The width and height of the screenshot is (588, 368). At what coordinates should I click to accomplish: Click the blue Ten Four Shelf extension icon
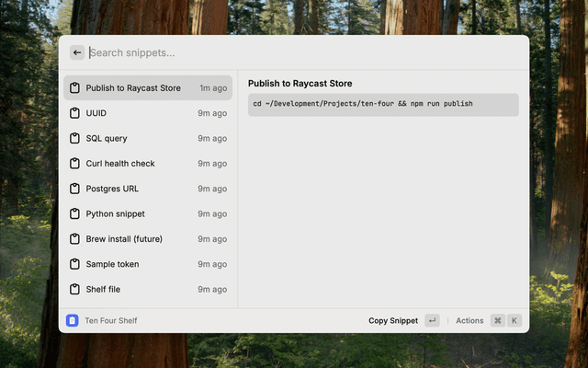pyautogui.click(x=73, y=320)
